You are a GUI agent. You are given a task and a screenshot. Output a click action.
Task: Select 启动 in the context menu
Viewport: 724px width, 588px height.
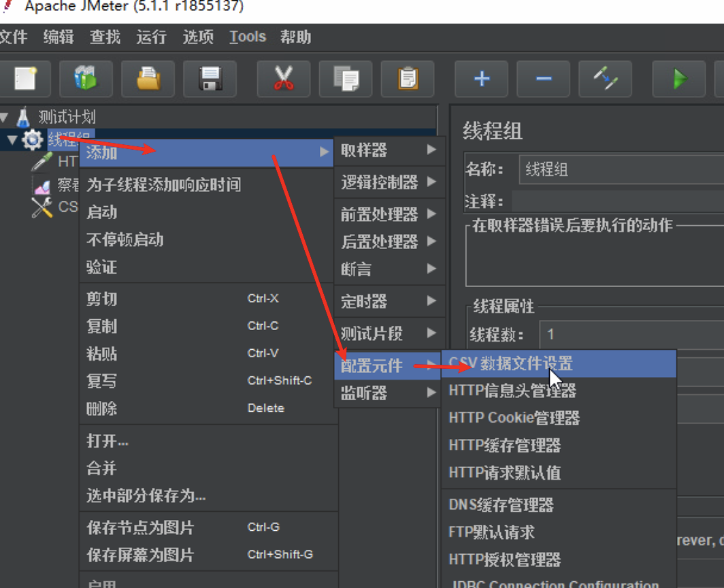pyautogui.click(x=206, y=212)
